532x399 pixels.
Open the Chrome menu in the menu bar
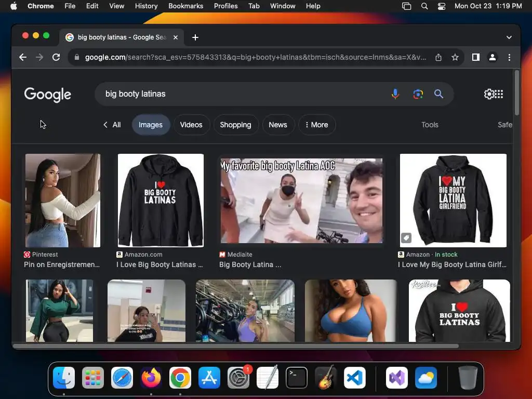41,6
